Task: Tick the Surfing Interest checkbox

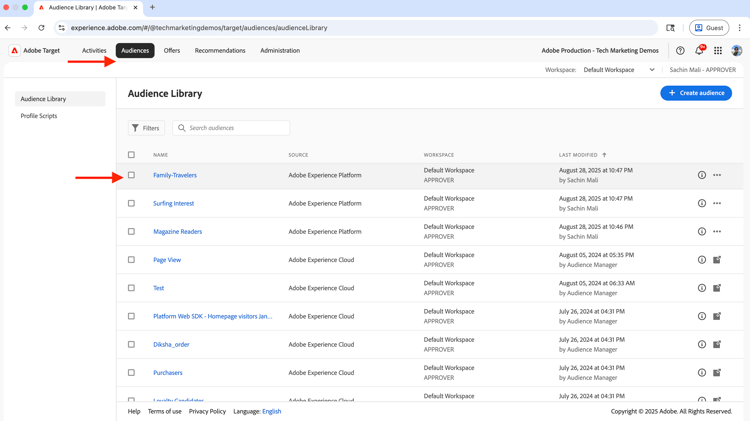Action: click(x=131, y=203)
